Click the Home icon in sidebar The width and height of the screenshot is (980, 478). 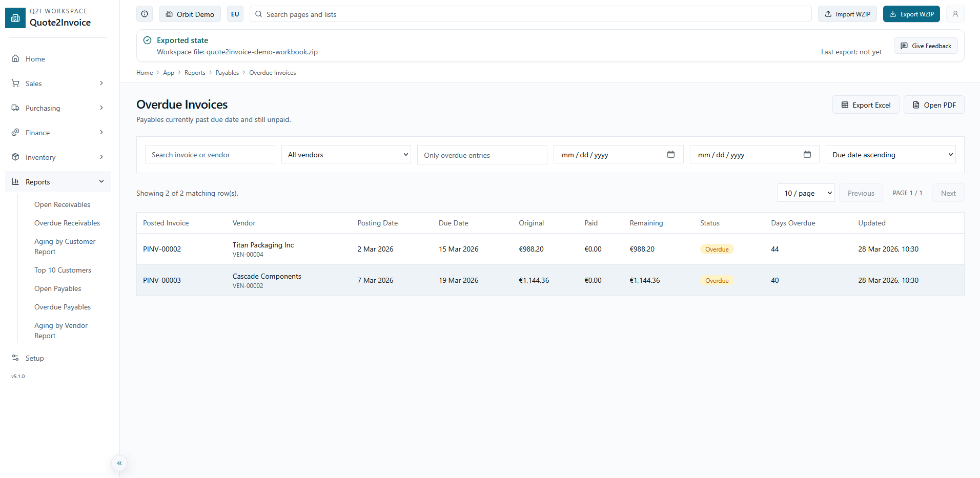[x=15, y=59]
